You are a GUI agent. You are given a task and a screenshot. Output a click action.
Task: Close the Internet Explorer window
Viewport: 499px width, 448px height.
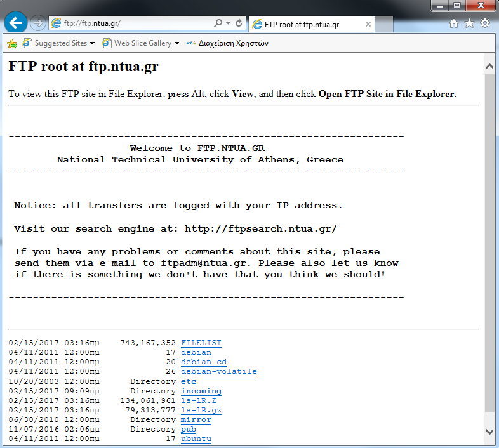[481, 5]
